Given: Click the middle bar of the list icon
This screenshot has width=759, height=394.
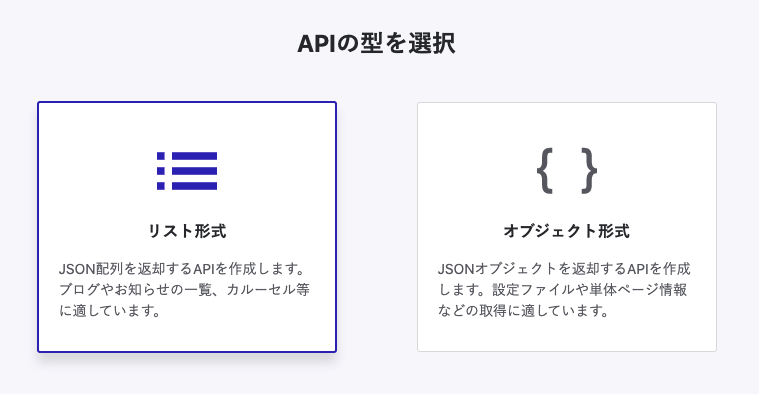Looking at the screenshot, I should [x=195, y=171].
